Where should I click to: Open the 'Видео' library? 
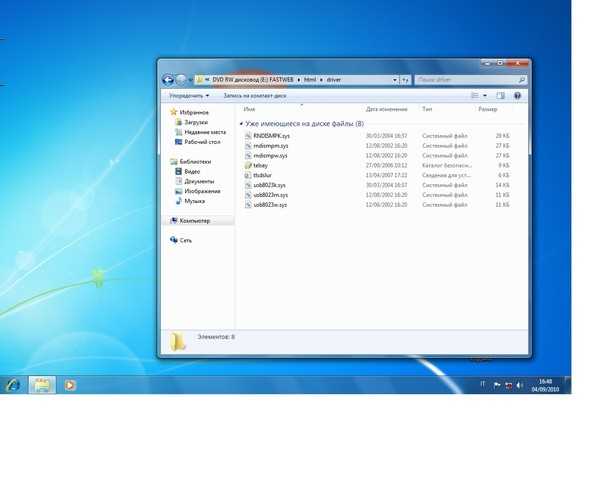pos(192,171)
